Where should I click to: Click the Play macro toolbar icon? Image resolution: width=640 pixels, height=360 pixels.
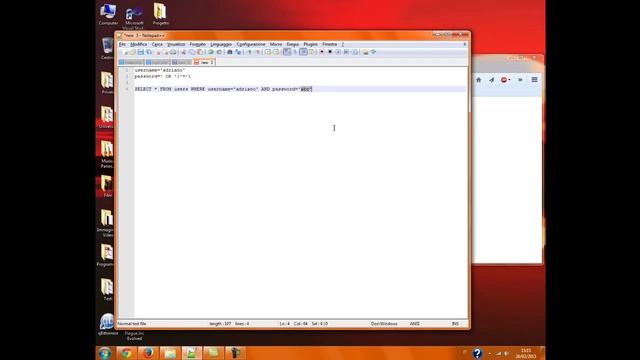[338, 52]
